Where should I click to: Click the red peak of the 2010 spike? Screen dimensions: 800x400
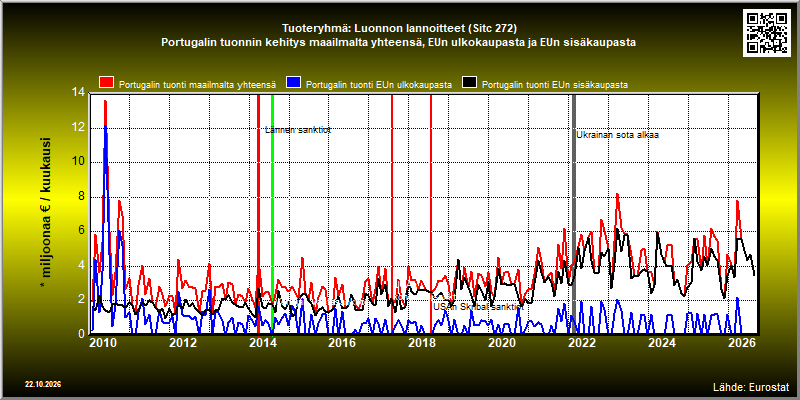pyautogui.click(x=105, y=102)
